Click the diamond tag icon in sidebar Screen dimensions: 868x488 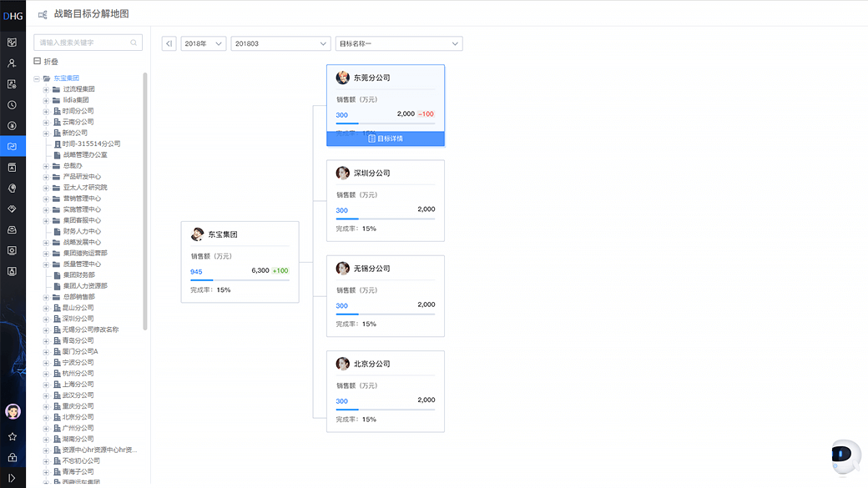(x=13, y=209)
